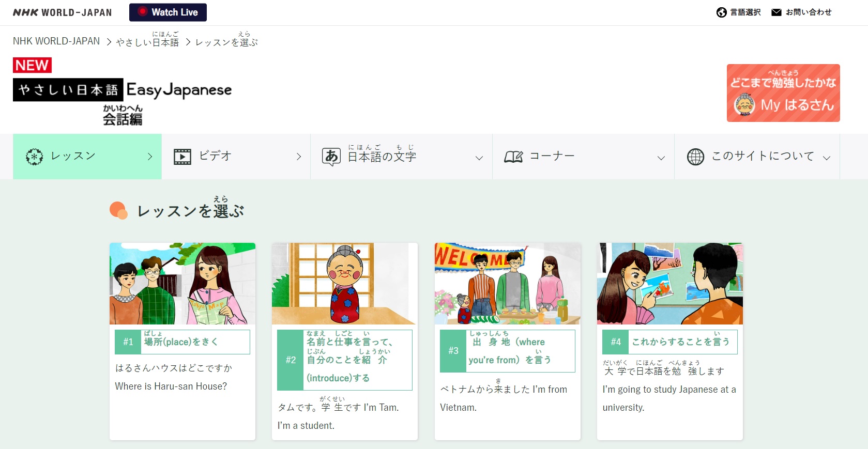The height and width of the screenshot is (449, 868).
Task: Click the NHK WORLD-JAPAN logo
Action: coord(62,12)
